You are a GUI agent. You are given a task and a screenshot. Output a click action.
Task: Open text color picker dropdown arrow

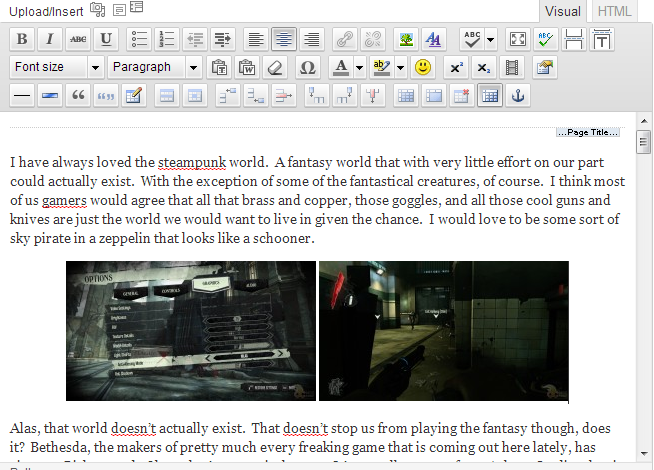point(359,67)
